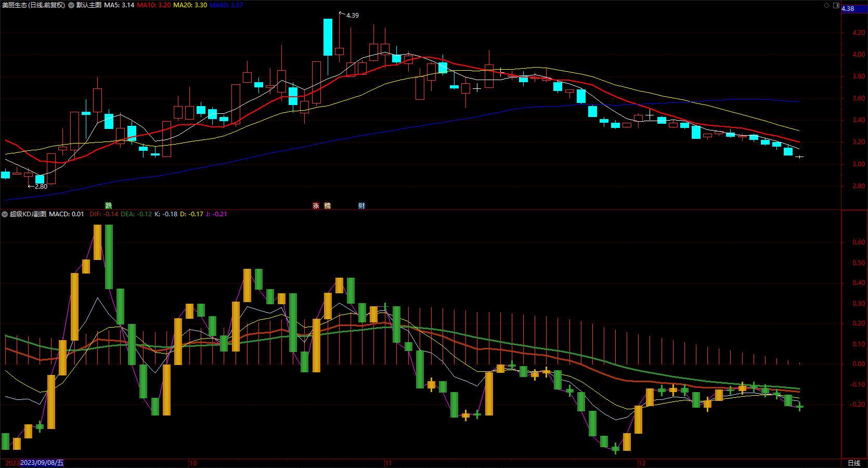
Task: Toggle the side panel layout icon
Action: click(x=836, y=5)
